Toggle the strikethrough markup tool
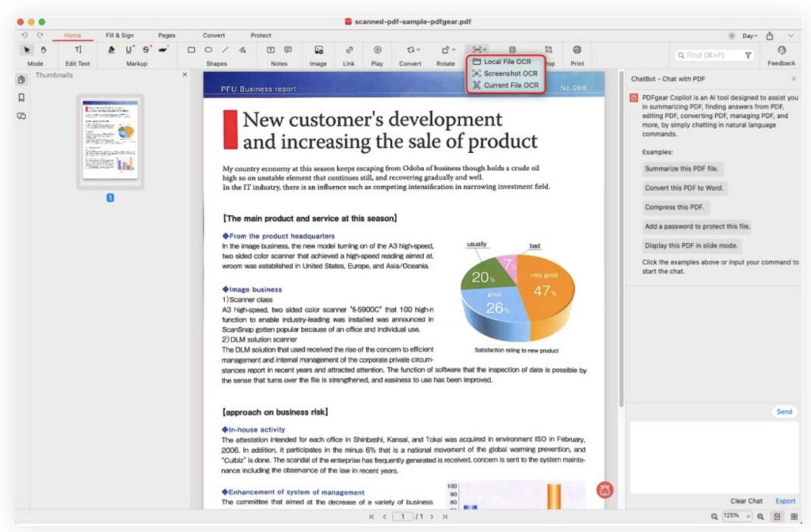 coord(147,50)
